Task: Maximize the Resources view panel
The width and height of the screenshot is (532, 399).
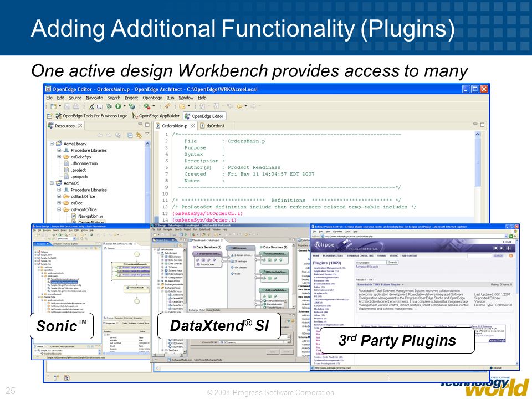Action: (x=147, y=125)
